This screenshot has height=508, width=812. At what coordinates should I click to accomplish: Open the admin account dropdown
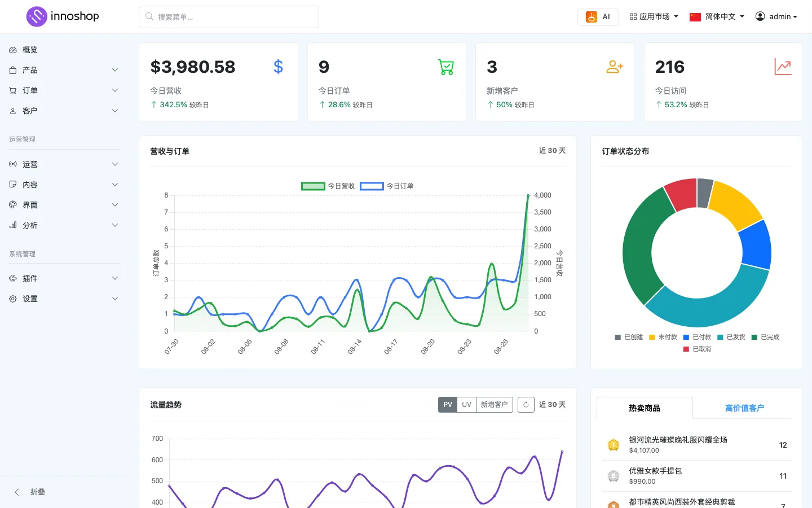coord(776,17)
